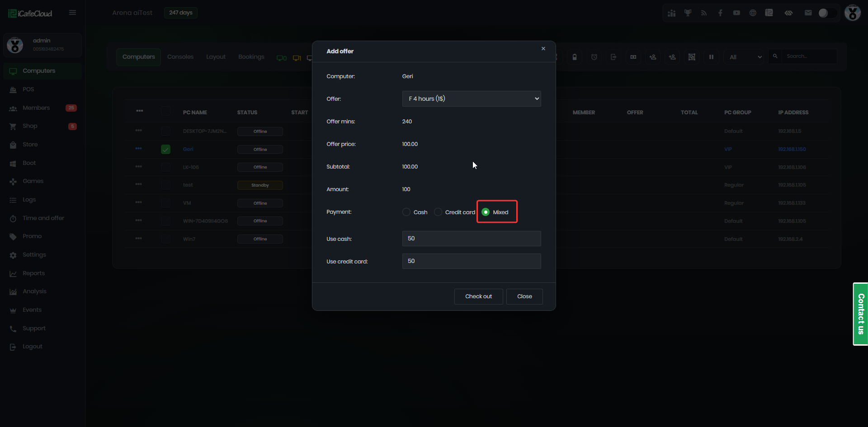Select the Credit card payment option
868x427 pixels.
(x=438, y=212)
